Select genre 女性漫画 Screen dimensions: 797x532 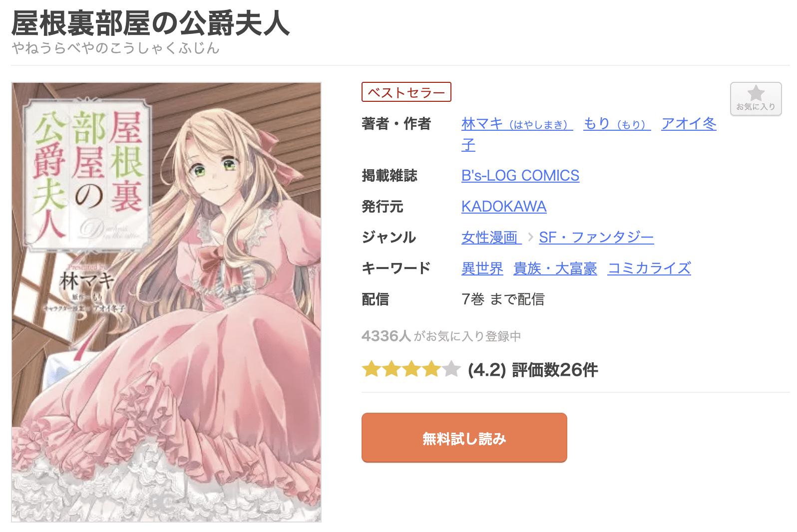pyautogui.click(x=491, y=238)
